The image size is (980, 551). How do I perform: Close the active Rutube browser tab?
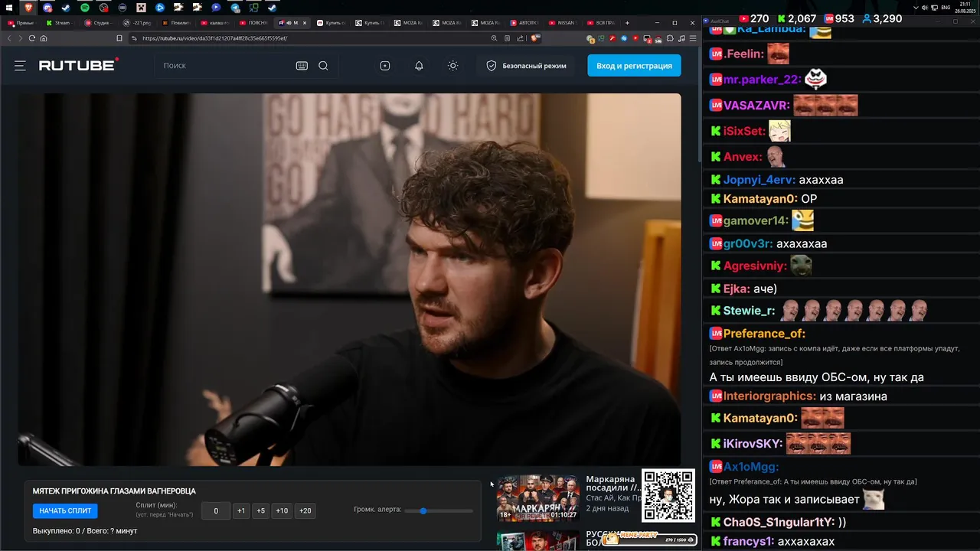[305, 23]
